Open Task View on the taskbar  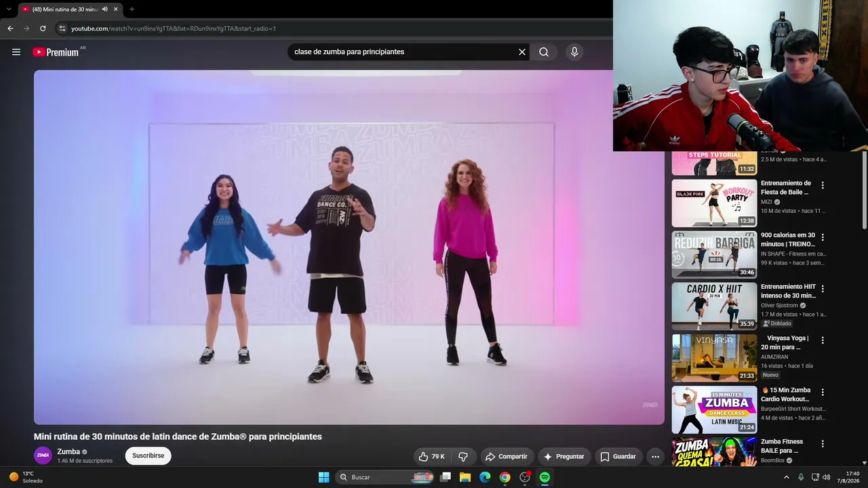tap(446, 477)
